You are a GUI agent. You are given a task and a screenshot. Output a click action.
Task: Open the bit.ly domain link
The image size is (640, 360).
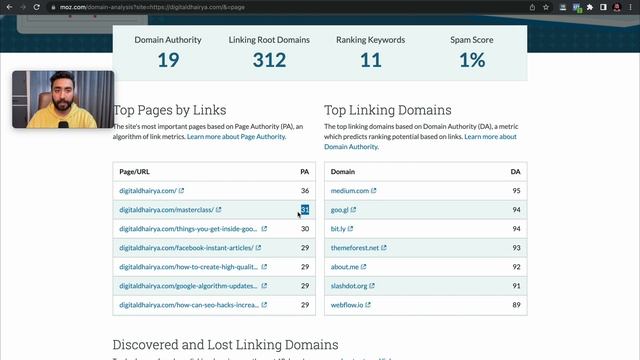(338, 229)
